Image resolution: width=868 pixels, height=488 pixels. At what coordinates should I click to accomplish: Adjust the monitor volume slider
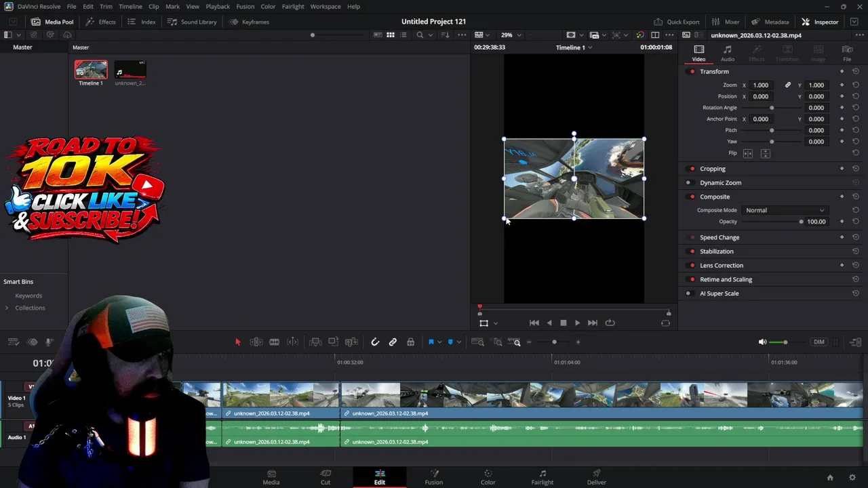[x=785, y=342]
